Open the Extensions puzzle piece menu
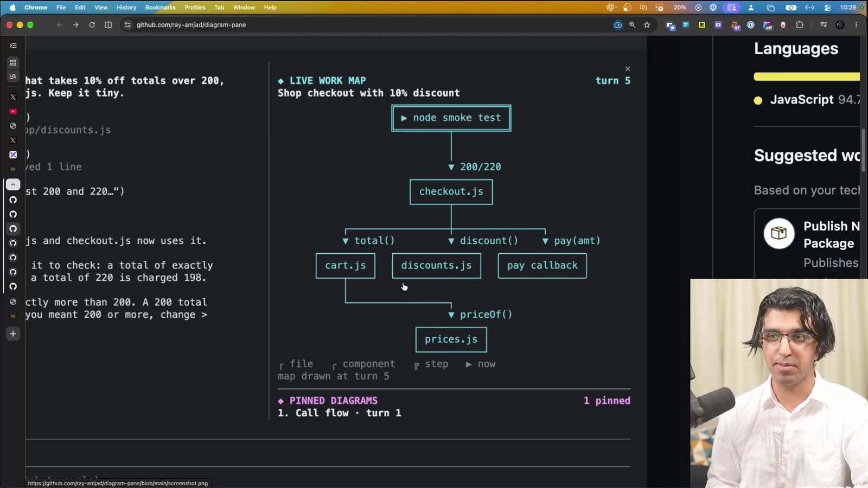This screenshot has width=868, height=488. click(x=800, y=25)
